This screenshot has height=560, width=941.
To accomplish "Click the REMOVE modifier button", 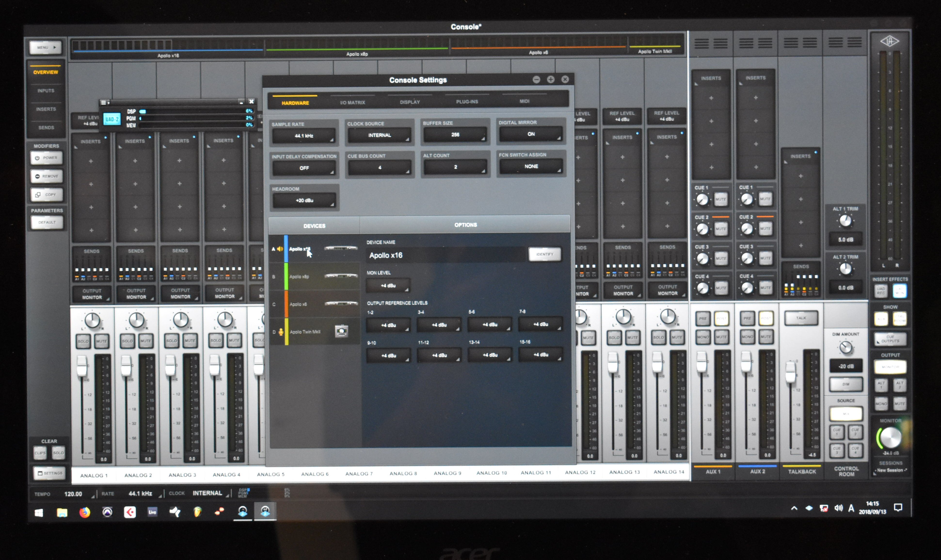I will (x=47, y=176).
